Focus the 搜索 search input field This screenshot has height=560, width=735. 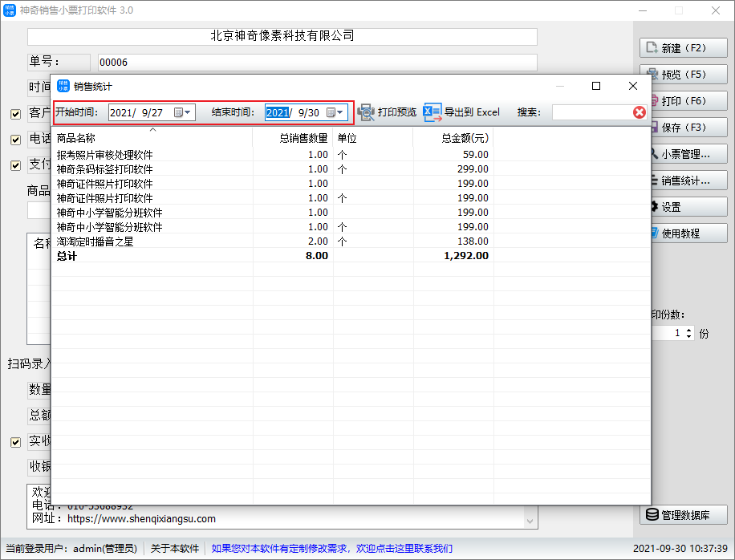coord(592,112)
